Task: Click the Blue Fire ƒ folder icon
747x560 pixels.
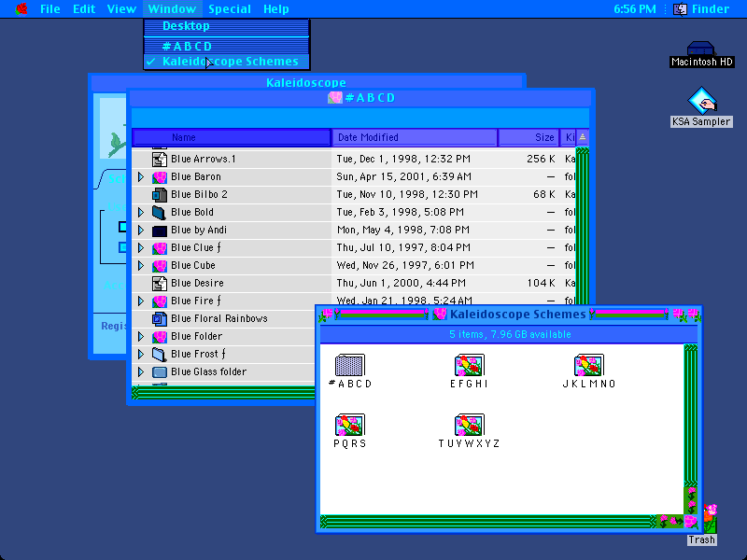Action: pyautogui.click(x=160, y=301)
